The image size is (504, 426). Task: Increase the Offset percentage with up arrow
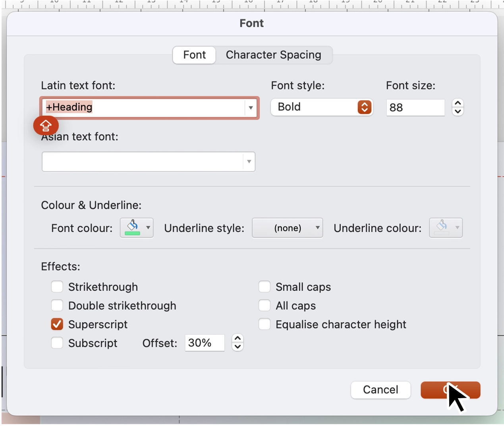pyautogui.click(x=237, y=338)
